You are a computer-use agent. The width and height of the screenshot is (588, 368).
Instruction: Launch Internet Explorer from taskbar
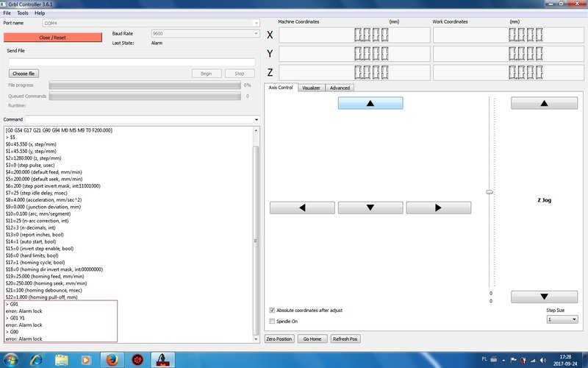36,360
